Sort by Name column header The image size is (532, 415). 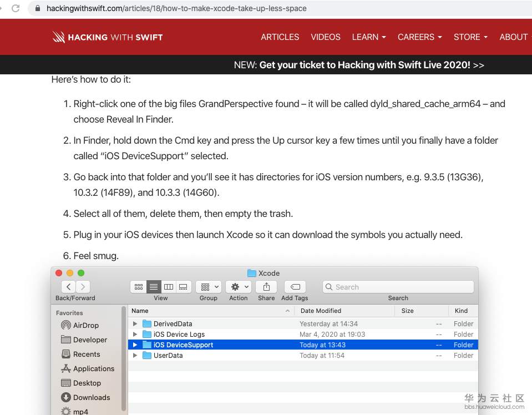click(211, 311)
